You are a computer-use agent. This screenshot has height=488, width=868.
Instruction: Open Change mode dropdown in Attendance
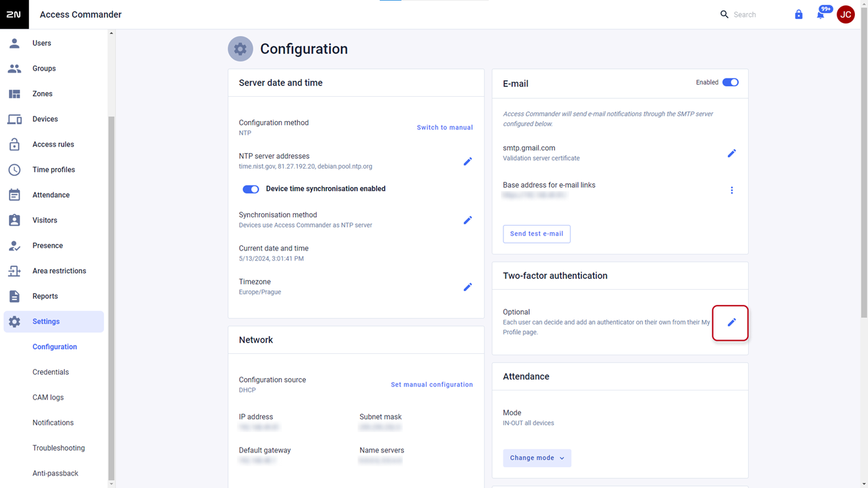(537, 458)
